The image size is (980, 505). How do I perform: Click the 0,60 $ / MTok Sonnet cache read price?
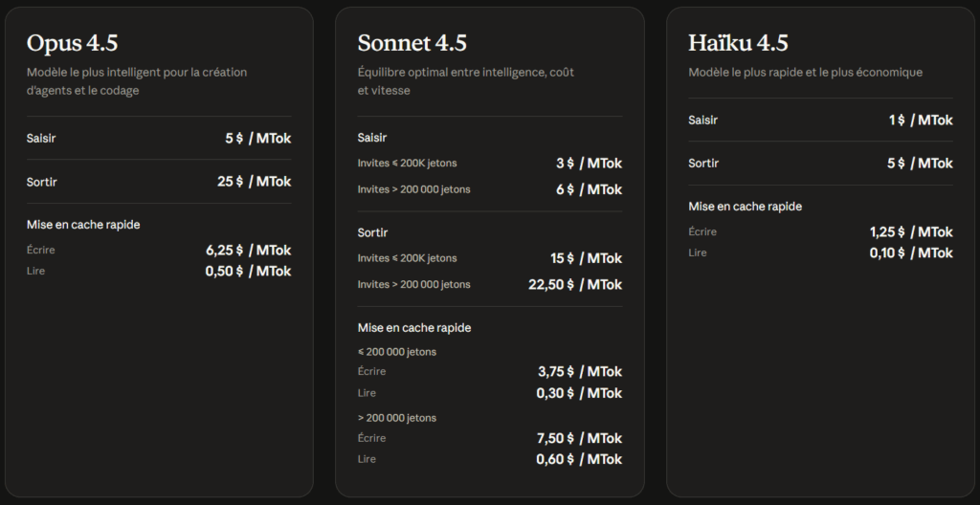click(579, 459)
